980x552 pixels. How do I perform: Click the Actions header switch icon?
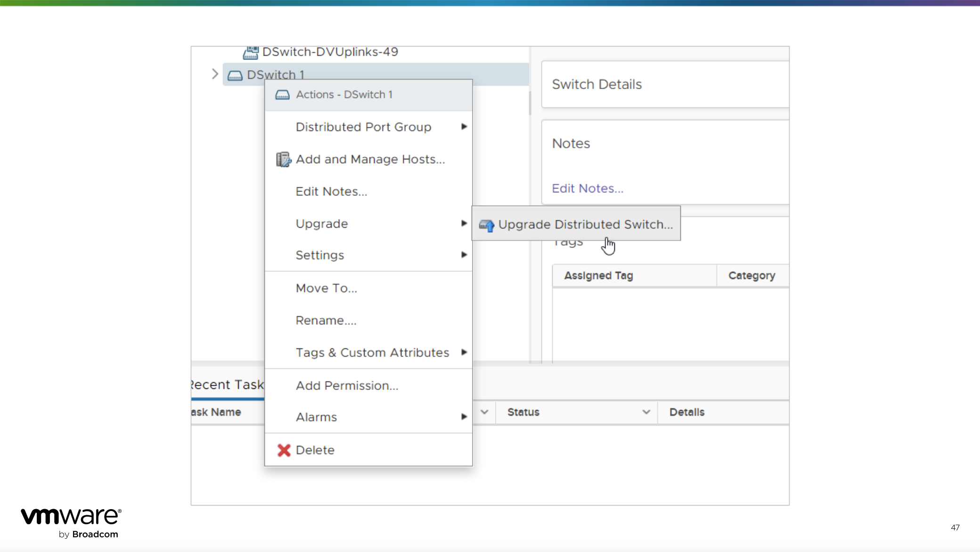(x=282, y=95)
